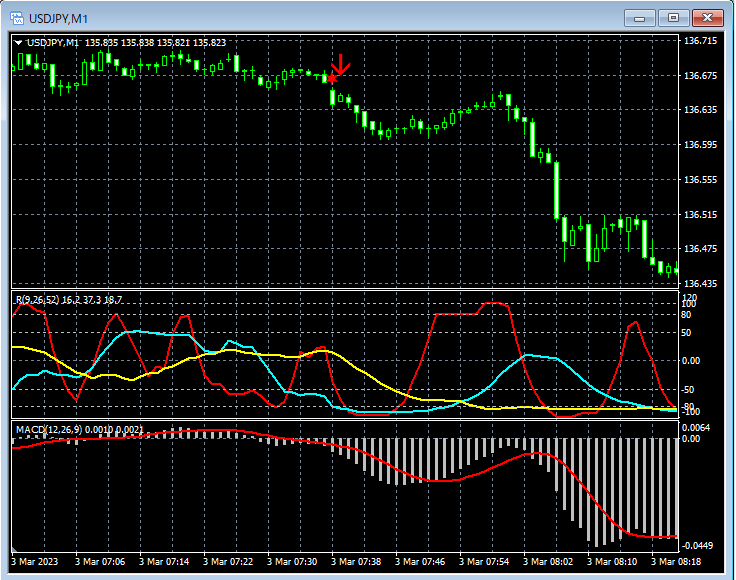
Task: Maximize the USDJPY,M1 chart window
Action: click(x=673, y=18)
